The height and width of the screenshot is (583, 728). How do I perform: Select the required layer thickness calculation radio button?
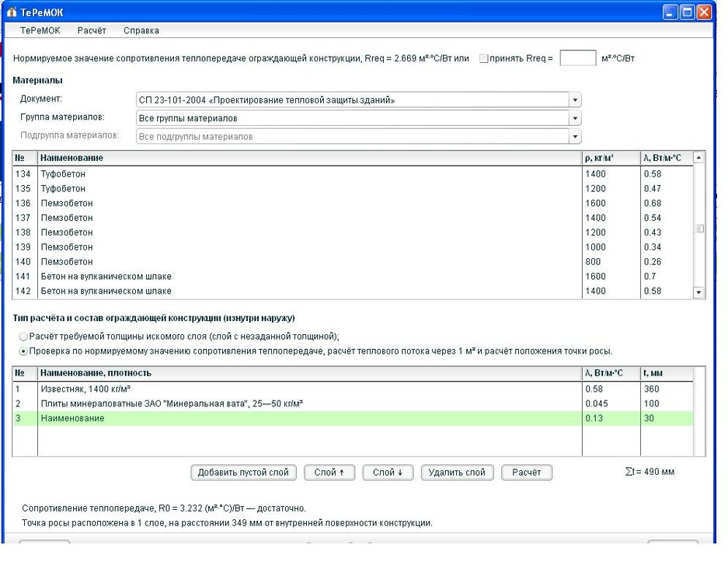tap(23, 337)
